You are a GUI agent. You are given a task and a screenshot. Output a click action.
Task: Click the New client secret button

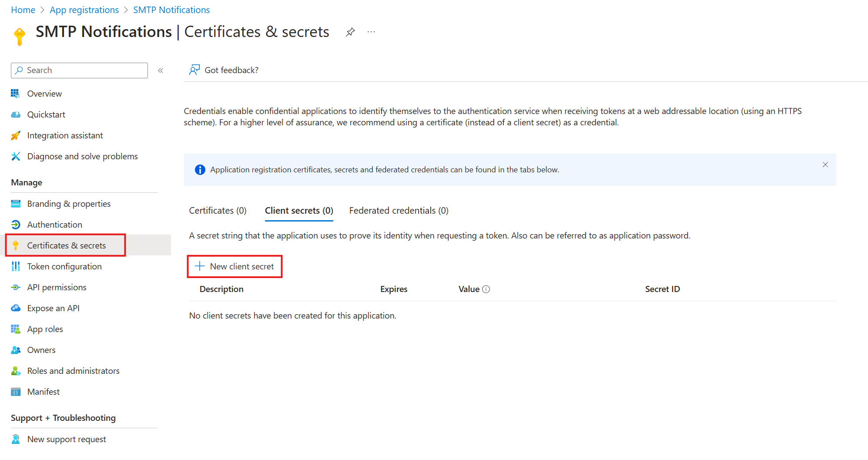[x=235, y=266]
